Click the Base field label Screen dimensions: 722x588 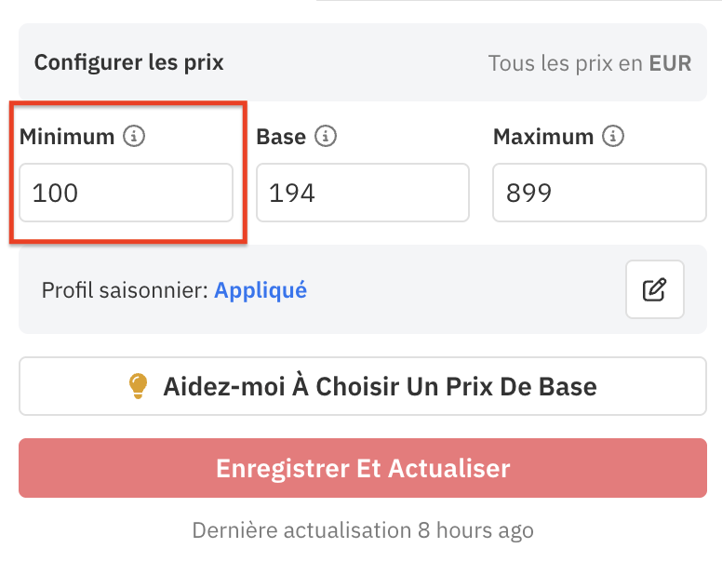(281, 137)
